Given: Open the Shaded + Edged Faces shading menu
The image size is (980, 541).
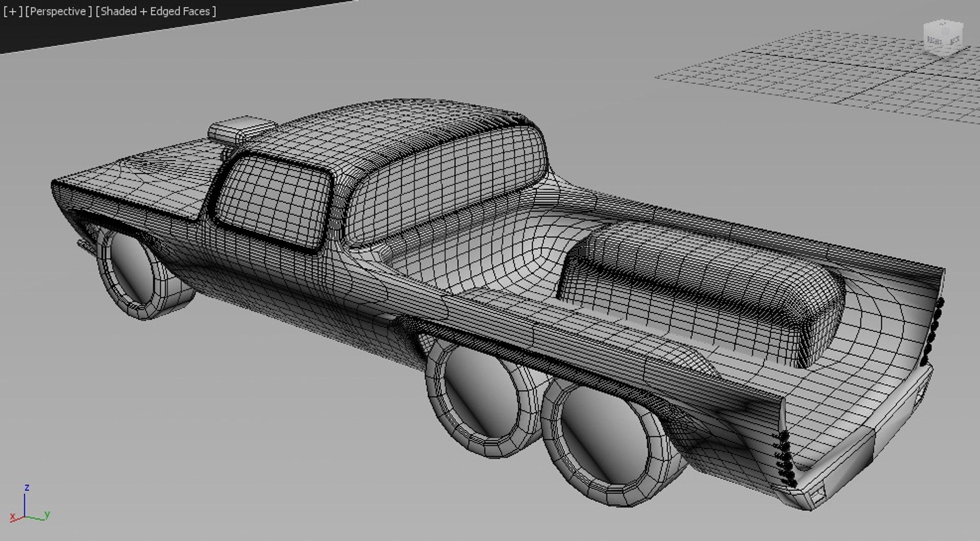Looking at the screenshot, I should pyautogui.click(x=156, y=11).
